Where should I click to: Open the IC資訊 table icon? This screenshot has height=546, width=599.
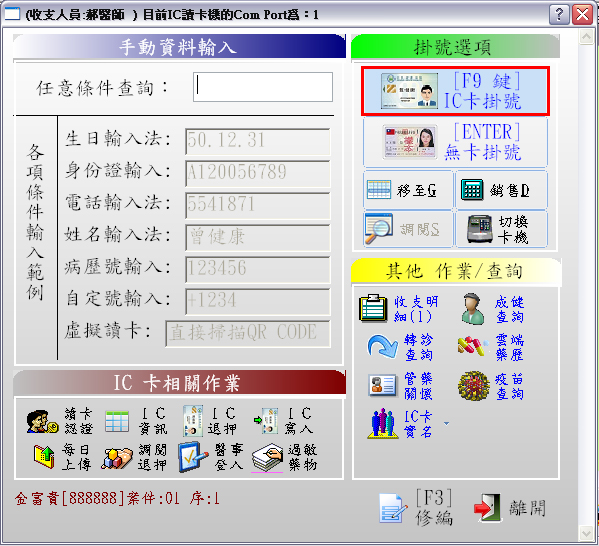click(117, 421)
